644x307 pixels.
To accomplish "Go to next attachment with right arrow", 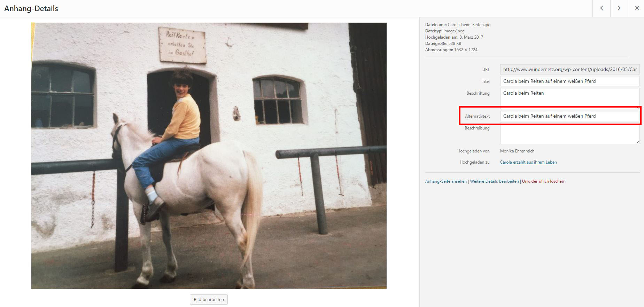I will coord(619,8).
